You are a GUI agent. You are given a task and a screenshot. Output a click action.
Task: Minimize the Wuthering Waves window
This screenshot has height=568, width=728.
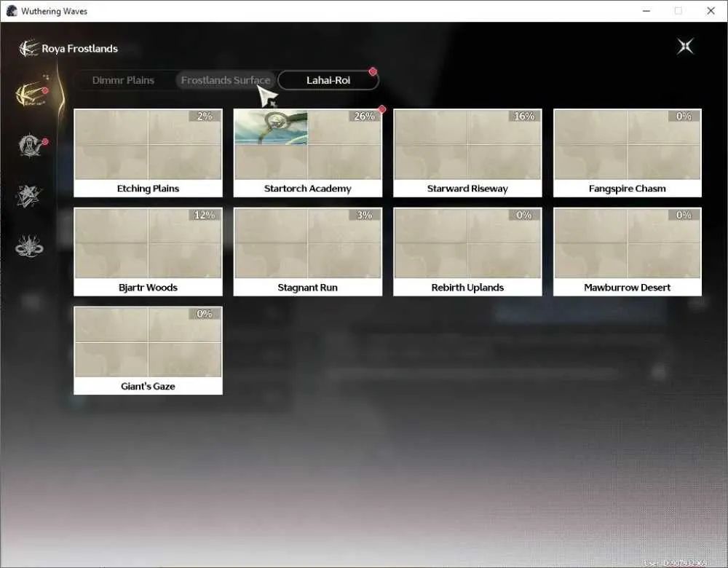[646, 11]
